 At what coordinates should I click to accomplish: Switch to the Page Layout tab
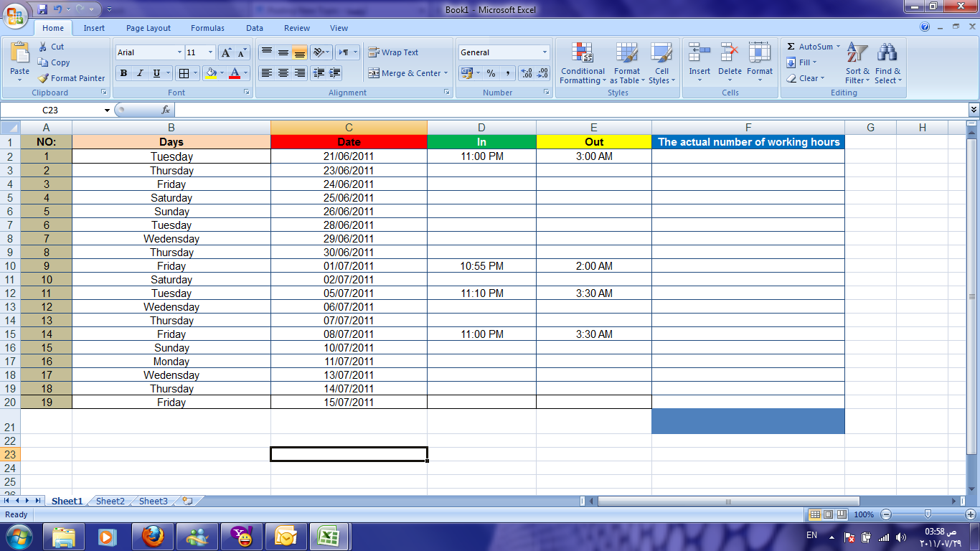[x=149, y=28]
